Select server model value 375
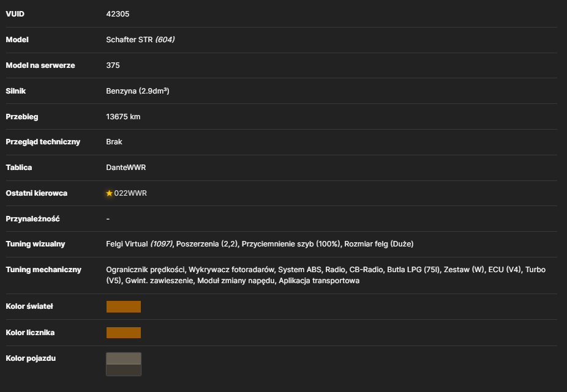Image resolution: width=567 pixels, height=392 pixels. (113, 65)
